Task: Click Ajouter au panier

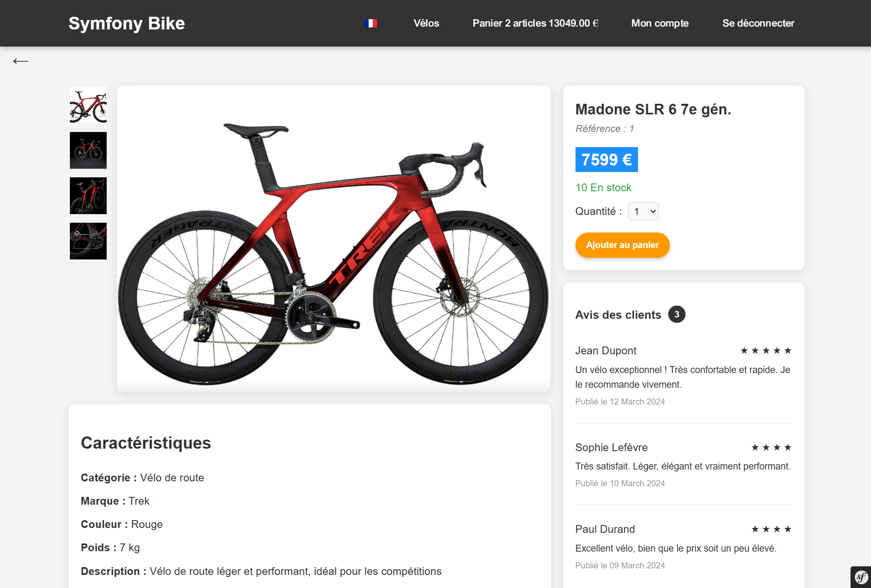Action: coord(622,245)
